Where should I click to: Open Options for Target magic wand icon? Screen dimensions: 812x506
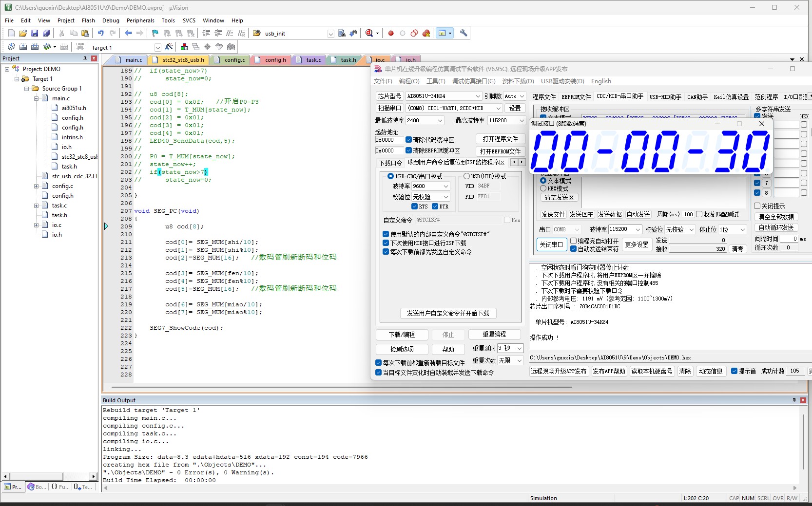(169, 47)
